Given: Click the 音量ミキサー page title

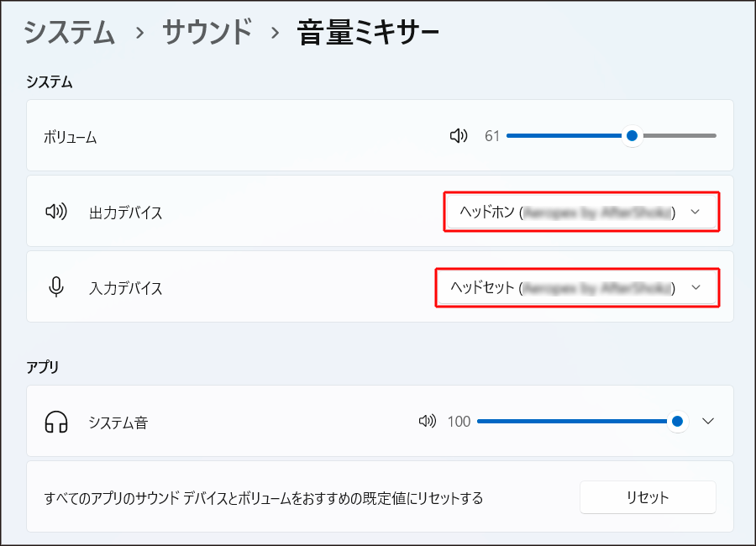Looking at the screenshot, I should tap(368, 33).
